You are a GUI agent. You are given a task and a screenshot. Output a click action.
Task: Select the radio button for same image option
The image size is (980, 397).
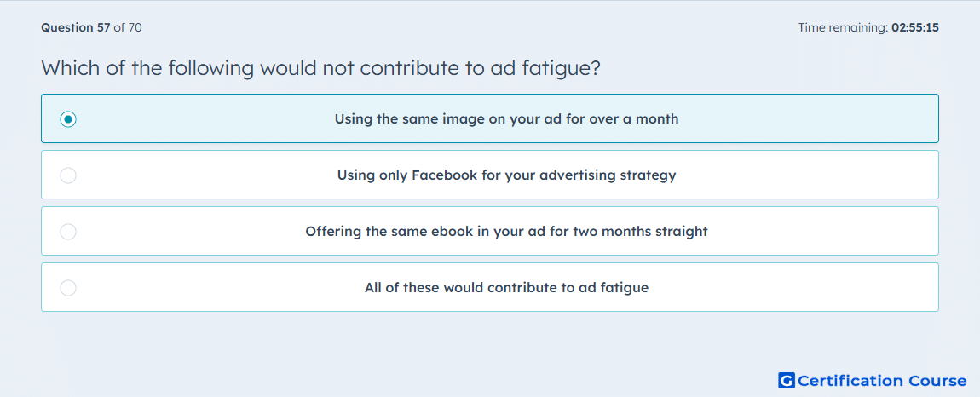68,118
